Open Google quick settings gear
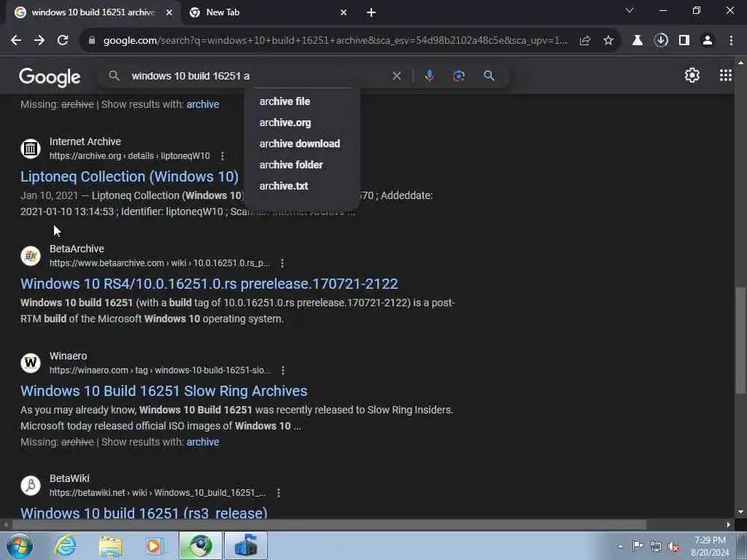Viewport: 747px width, 560px height. pyautogui.click(x=692, y=75)
